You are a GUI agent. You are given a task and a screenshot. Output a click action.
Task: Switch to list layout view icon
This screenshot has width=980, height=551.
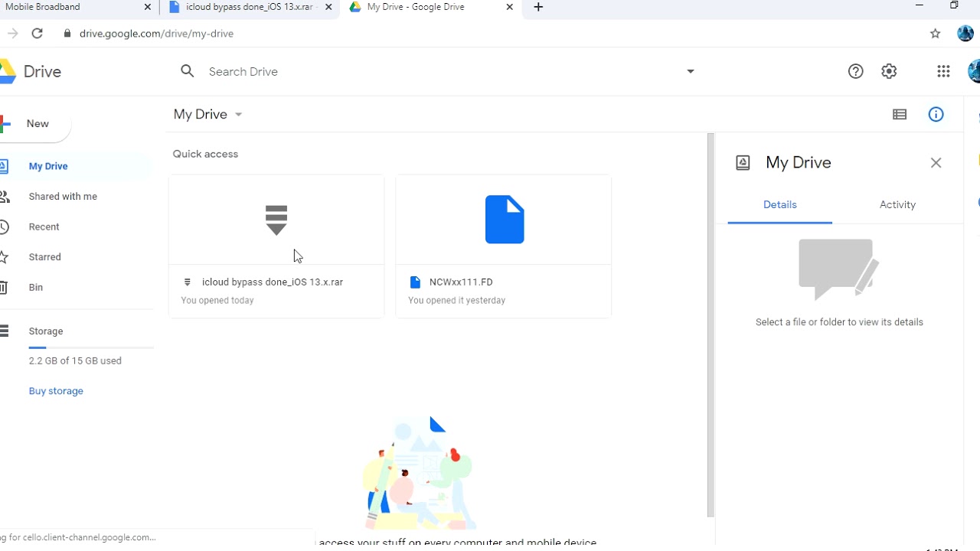(x=900, y=114)
